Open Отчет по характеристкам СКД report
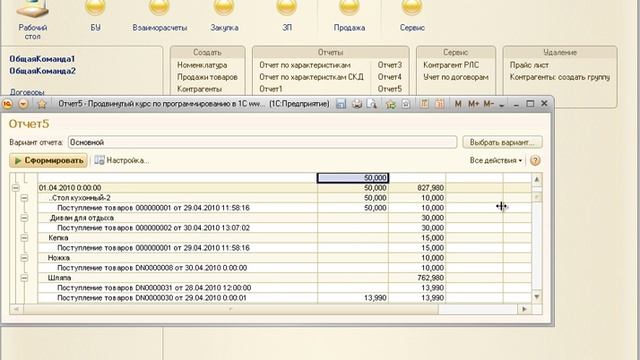 311,77
